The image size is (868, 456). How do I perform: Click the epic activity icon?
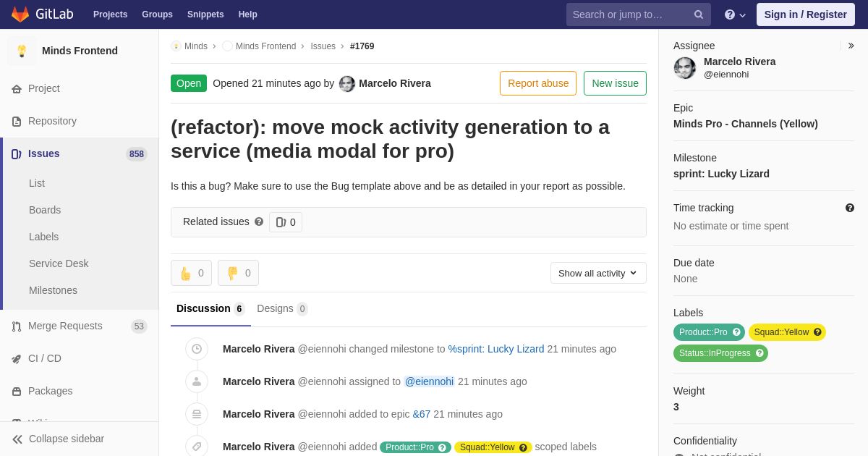tap(197, 414)
